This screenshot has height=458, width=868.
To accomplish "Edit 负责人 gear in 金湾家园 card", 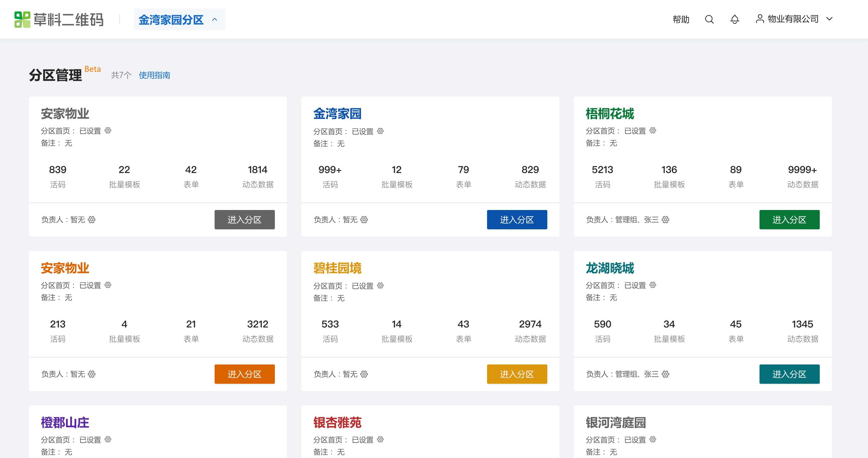I will coord(364,220).
